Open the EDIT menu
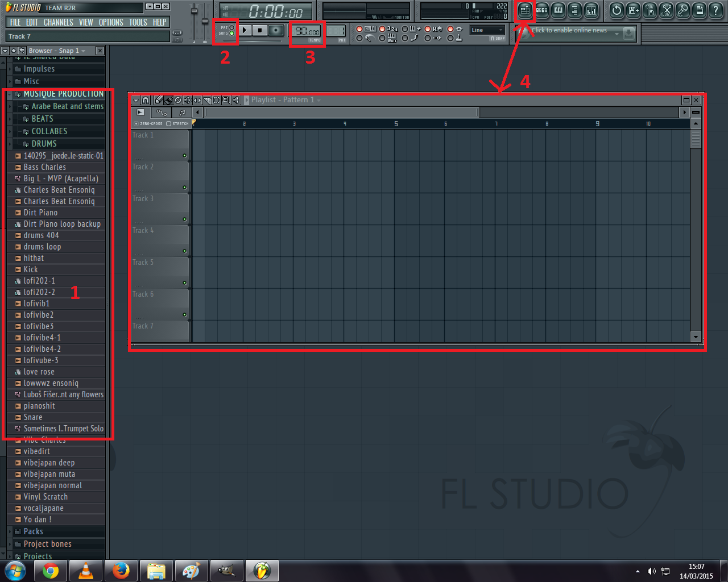This screenshot has width=728, height=582. coord(32,22)
